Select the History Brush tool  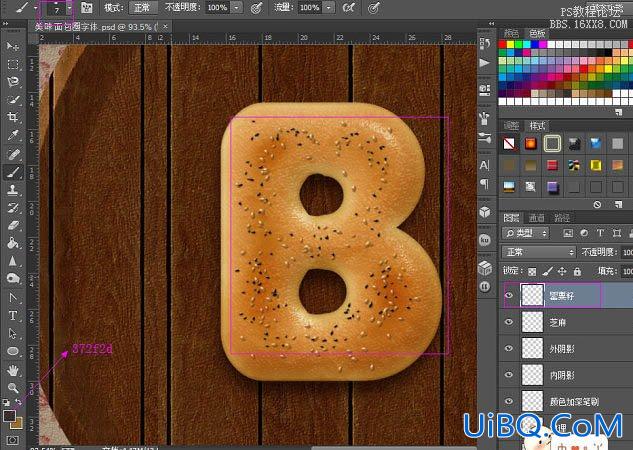pos(13,208)
